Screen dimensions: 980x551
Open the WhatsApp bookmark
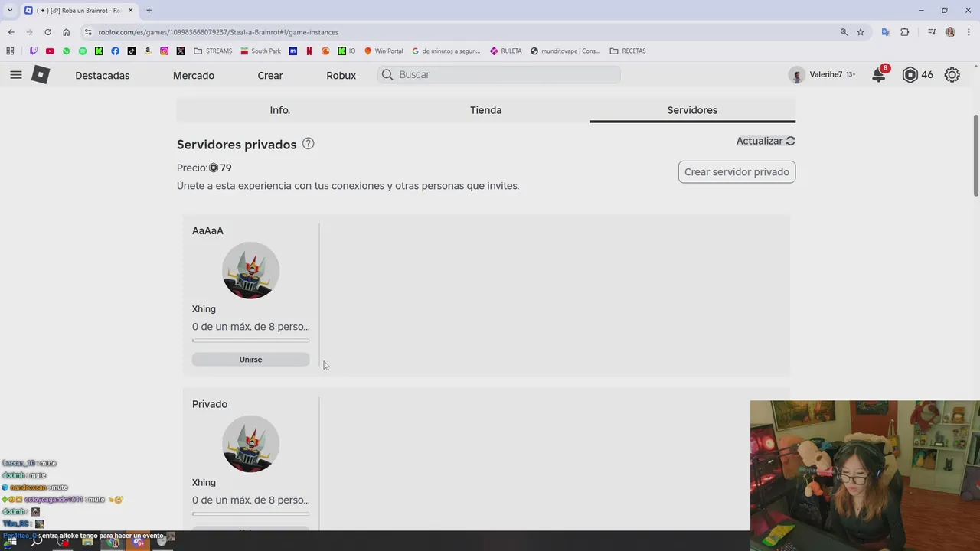(x=66, y=51)
